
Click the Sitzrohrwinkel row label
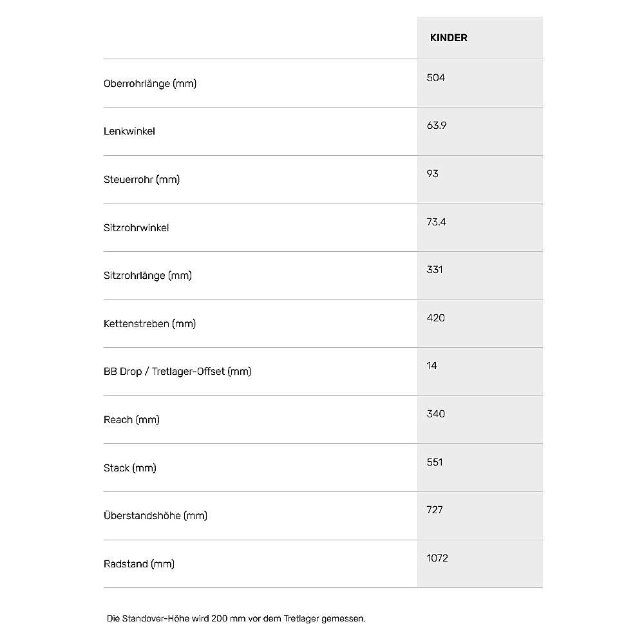tap(136, 228)
